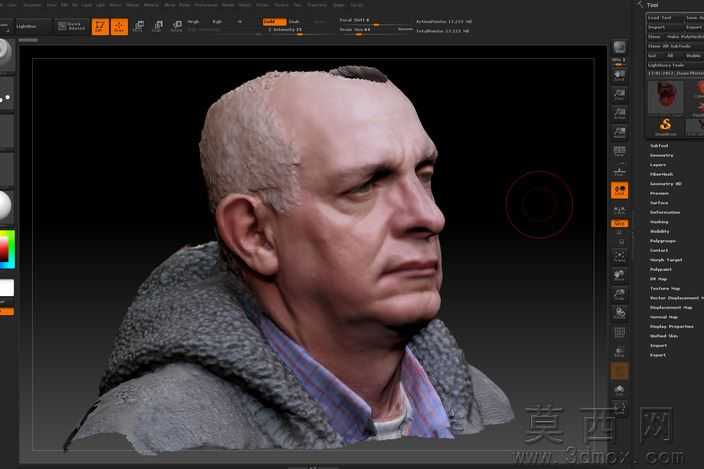The height and width of the screenshot is (469, 704).
Task: Expand the Deformation sub-palette
Action: 664,212
